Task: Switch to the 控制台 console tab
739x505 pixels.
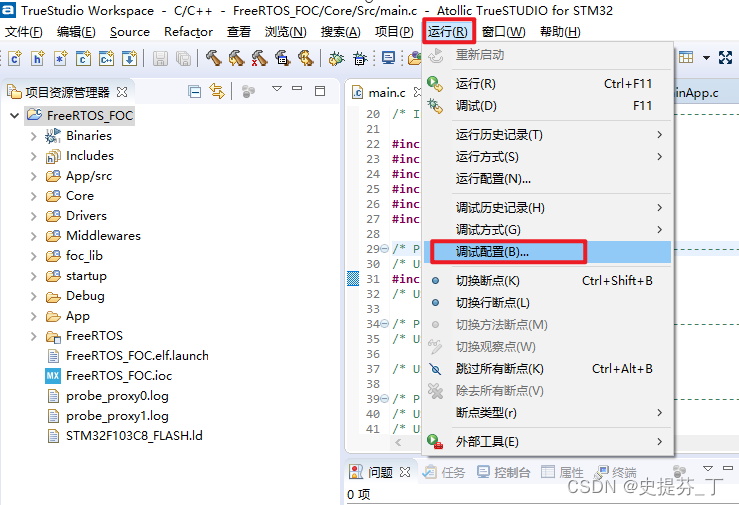Action: tap(504, 472)
